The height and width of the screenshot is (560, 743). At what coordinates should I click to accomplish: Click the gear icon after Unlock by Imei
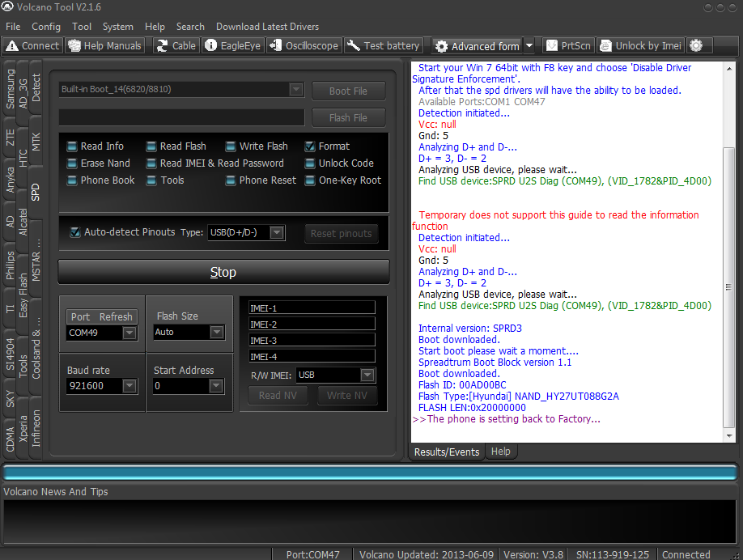coord(695,45)
